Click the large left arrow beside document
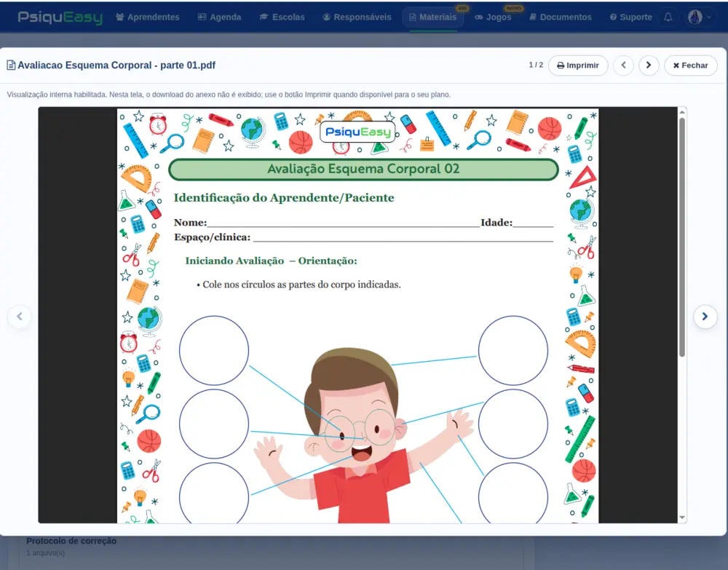The width and height of the screenshot is (728, 570). click(x=20, y=317)
